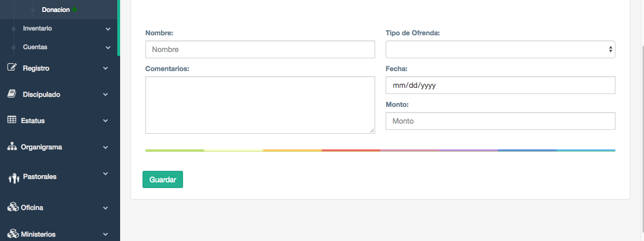Click the green plus beside Donacion
Image resolution: width=644 pixels, height=241 pixels.
[74, 10]
